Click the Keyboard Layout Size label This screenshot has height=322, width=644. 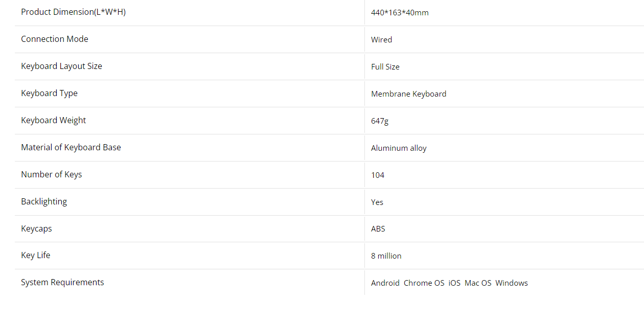[x=61, y=66]
